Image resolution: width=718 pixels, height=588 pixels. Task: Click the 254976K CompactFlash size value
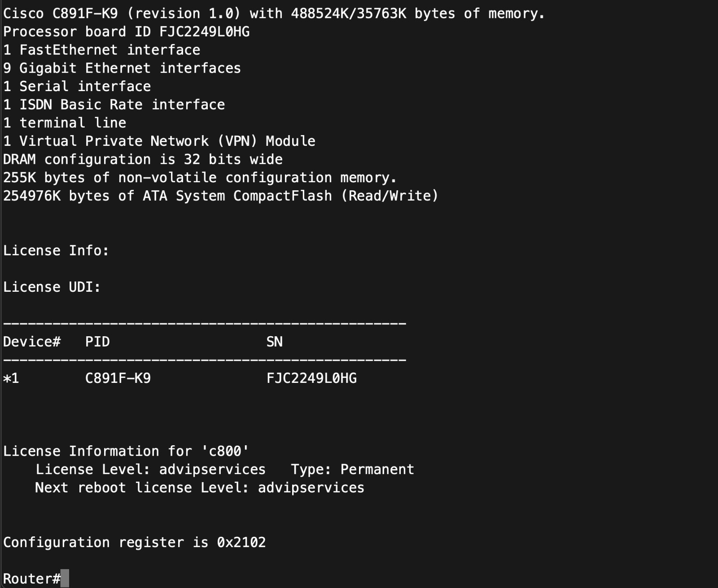tap(32, 196)
